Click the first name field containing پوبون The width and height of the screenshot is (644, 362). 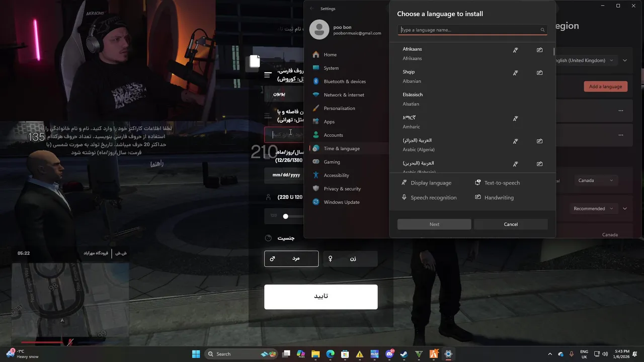[284, 94]
